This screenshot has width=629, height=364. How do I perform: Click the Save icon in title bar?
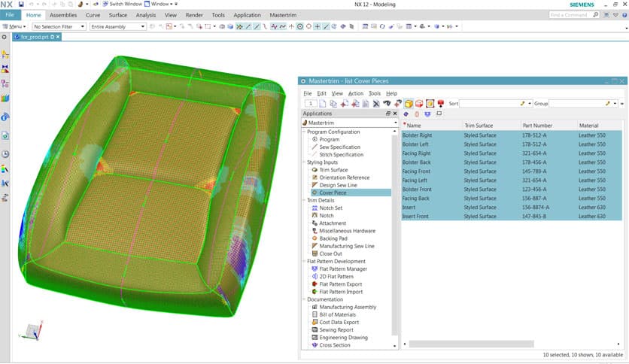coord(19,4)
